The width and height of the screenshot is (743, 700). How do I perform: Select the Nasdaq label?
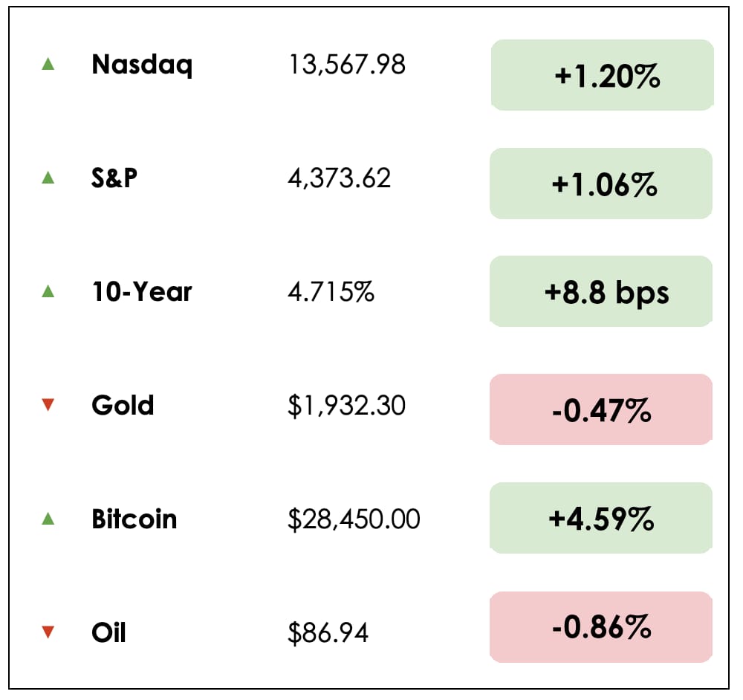coord(142,65)
